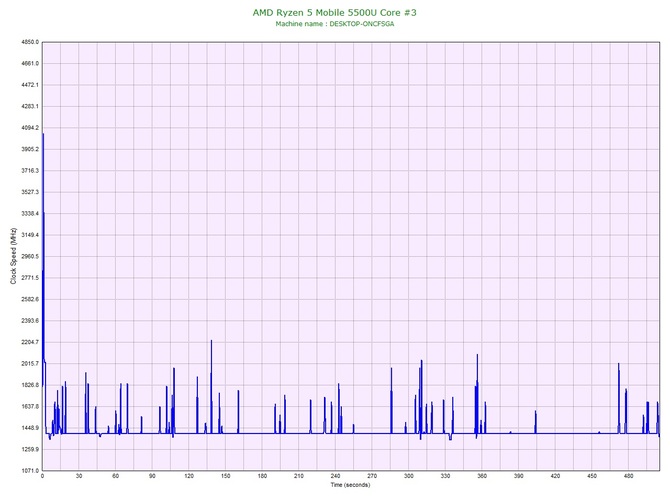Click the 240 seconds tick label
The height and width of the screenshot is (502, 670).
click(x=335, y=476)
